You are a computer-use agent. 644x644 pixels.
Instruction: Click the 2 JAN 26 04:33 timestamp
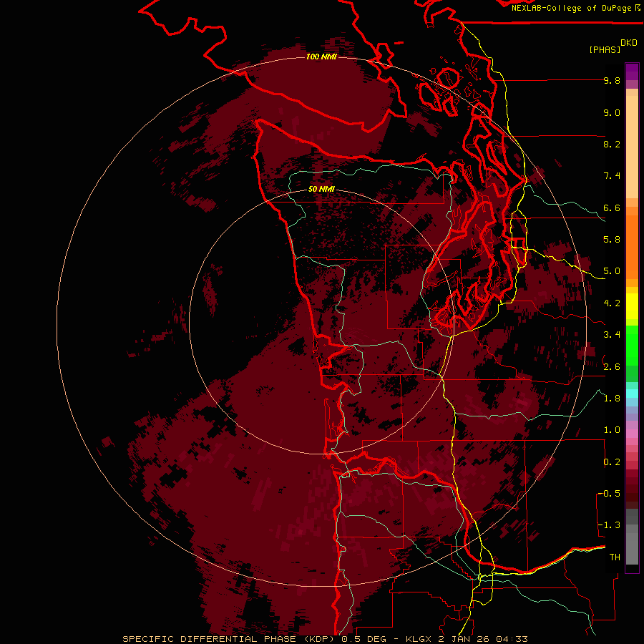(484, 639)
